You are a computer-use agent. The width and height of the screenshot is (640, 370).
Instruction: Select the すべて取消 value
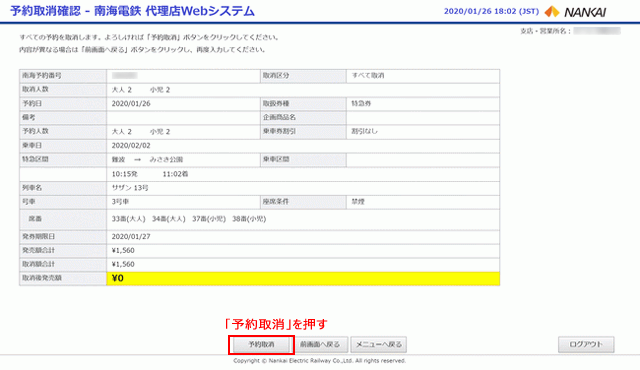(x=368, y=76)
